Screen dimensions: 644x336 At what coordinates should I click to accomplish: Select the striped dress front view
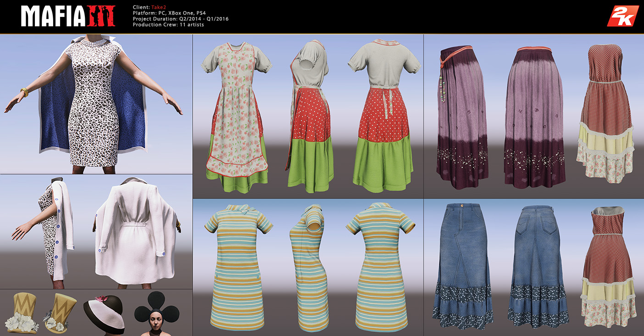(239, 266)
